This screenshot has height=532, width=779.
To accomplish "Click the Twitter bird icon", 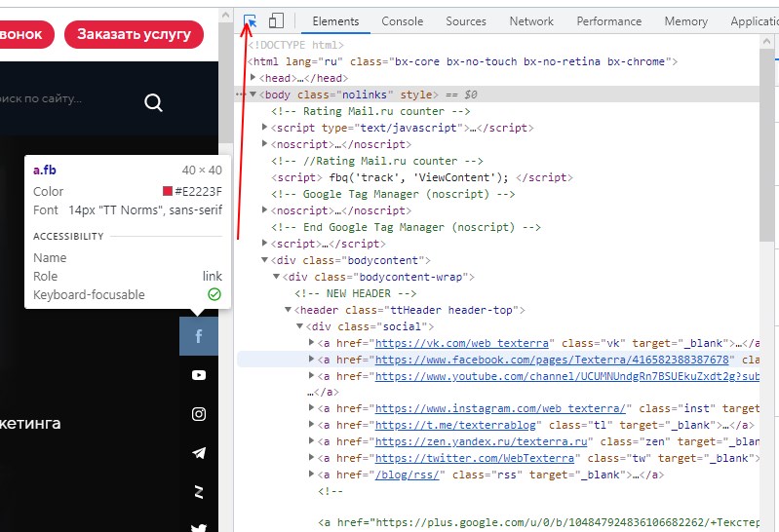I will tap(199, 526).
